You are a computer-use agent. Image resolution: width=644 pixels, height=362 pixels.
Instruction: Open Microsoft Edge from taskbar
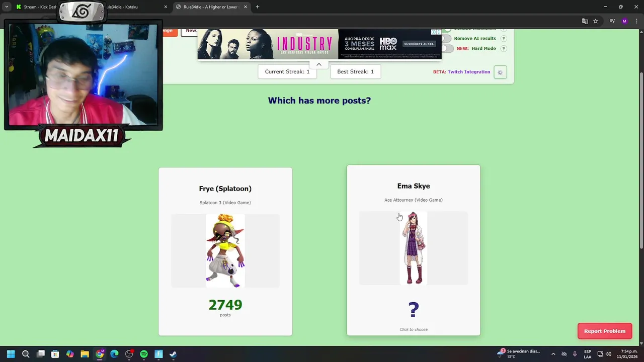pos(114,354)
